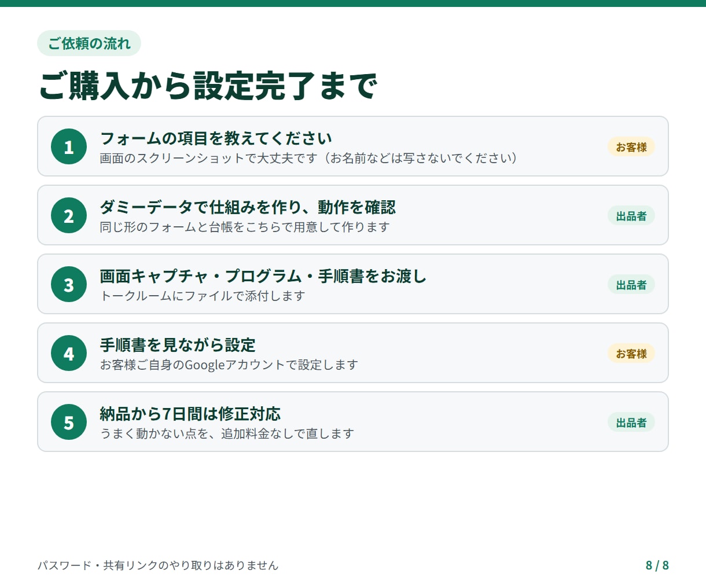The width and height of the screenshot is (706, 588).
Task: Click the text 画面のスクリーンショットで大丈夫です
Action: [x=209, y=158]
